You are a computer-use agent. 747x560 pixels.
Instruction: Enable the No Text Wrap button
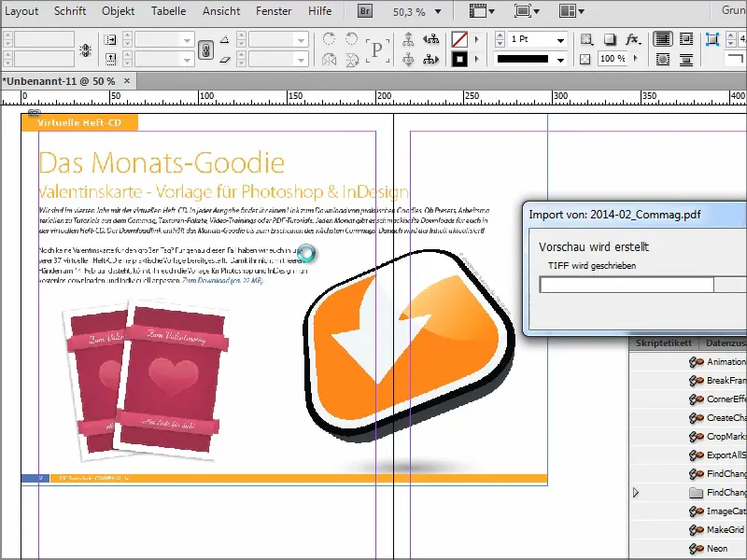coord(662,39)
